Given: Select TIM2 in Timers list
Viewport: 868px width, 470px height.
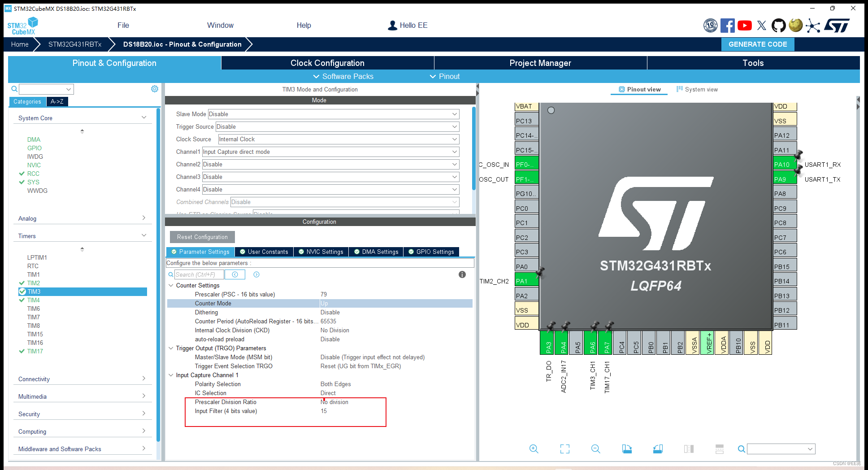Looking at the screenshot, I should pos(34,283).
